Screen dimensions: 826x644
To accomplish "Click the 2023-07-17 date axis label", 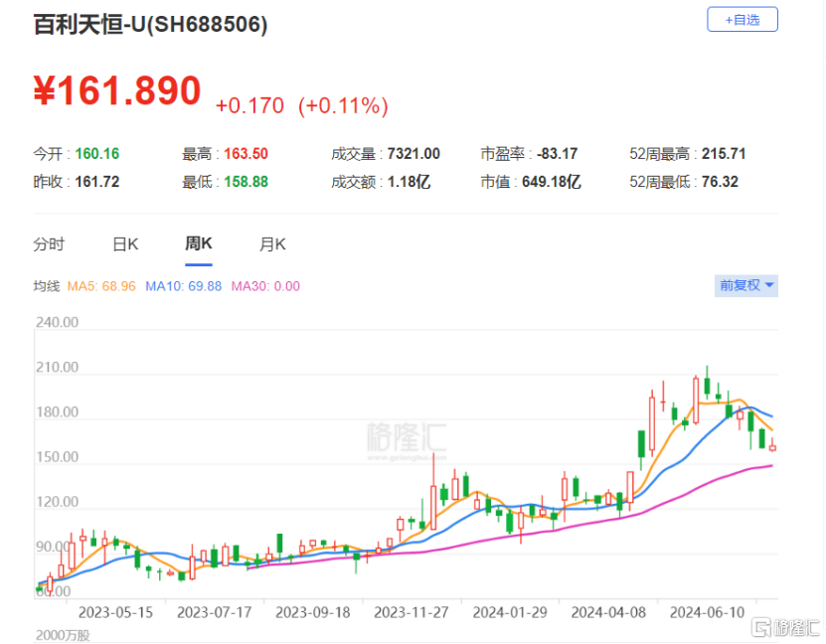I will click(x=214, y=612).
